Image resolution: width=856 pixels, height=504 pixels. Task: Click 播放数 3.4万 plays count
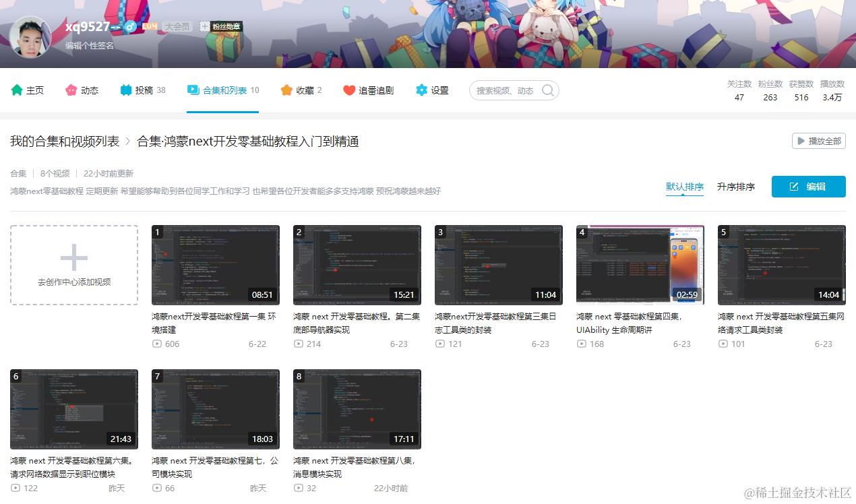click(832, 90)
